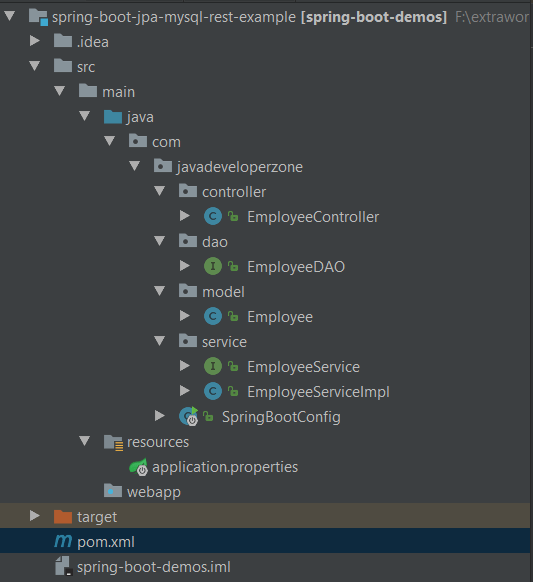Collapse the src folder arrow
The image size is (533, 582).
[35, 66]
